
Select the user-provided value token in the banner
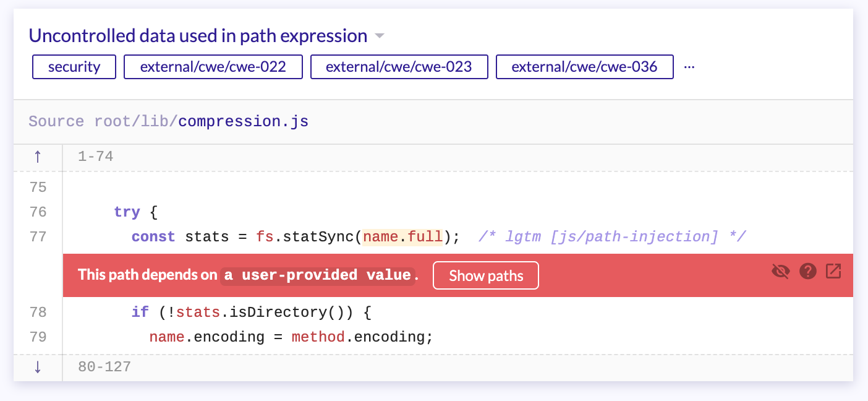(317, 275)
